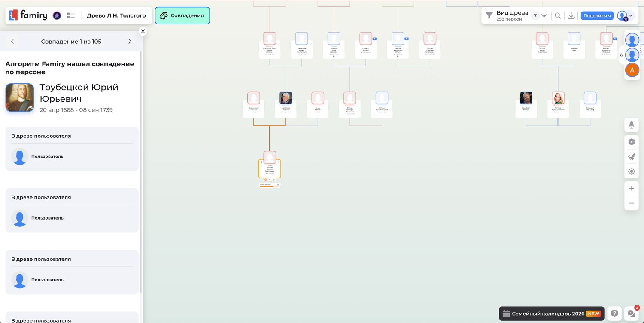Open Древо Л.Н. Толстого tree title

click(116, 16)
